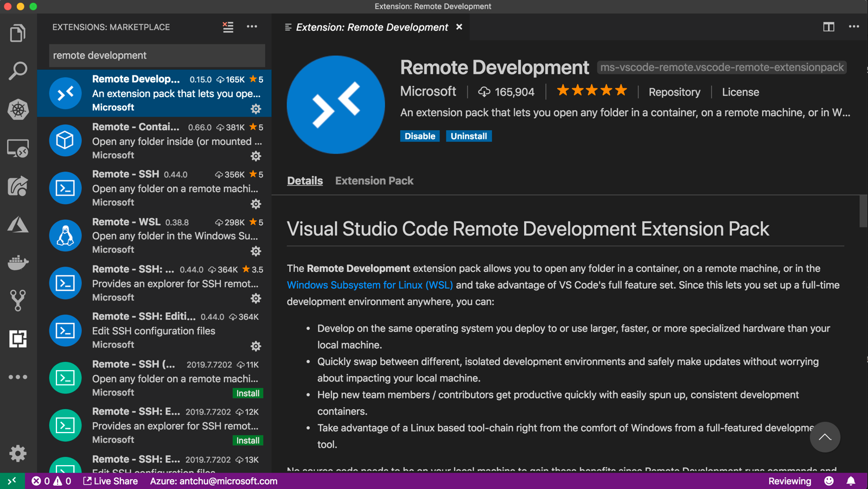Uninstall the Remote Development extension
The image size is (868, 489).
coord(469,136)
